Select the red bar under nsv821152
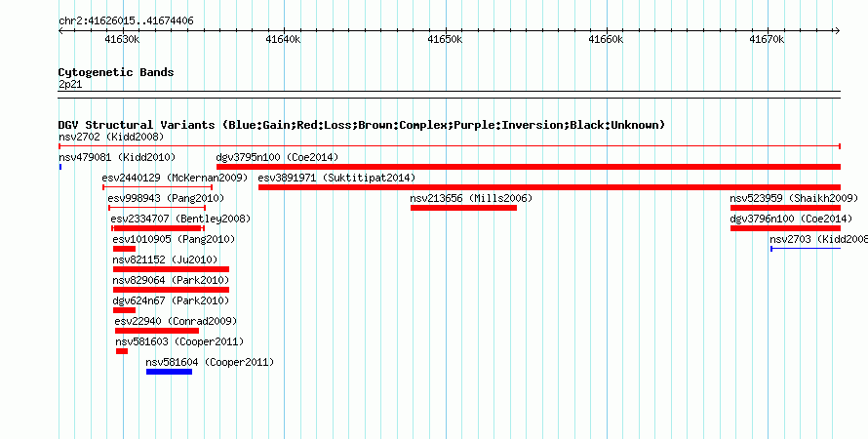Viewport: 868px width, 439px height. 171,269
